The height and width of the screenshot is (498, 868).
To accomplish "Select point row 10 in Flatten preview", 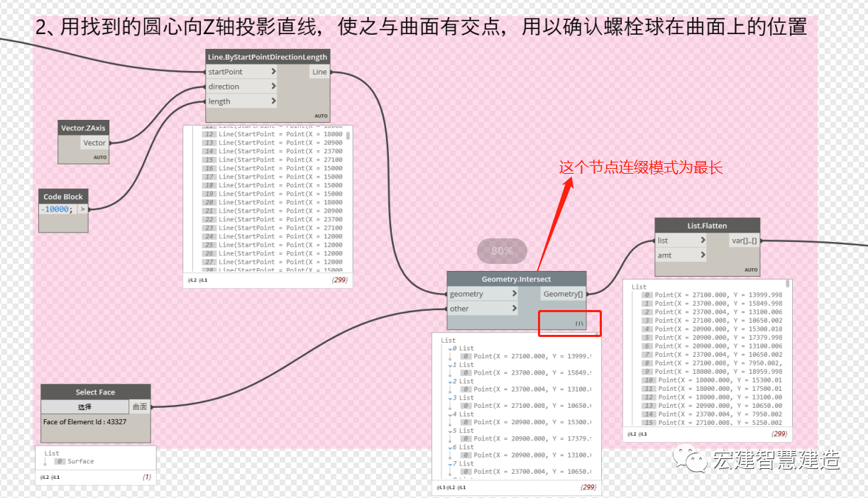I will pos(712,380).
